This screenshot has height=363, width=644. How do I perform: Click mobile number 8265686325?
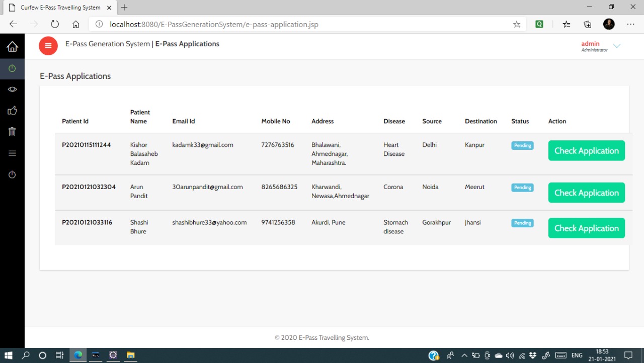coord(279,187)
